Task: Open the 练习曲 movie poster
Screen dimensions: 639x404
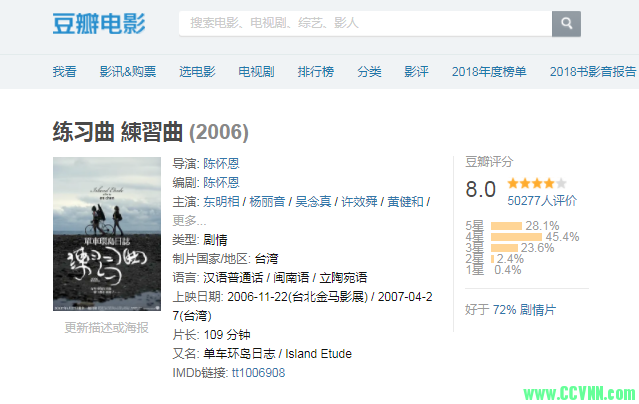Action: coord(107,234)
